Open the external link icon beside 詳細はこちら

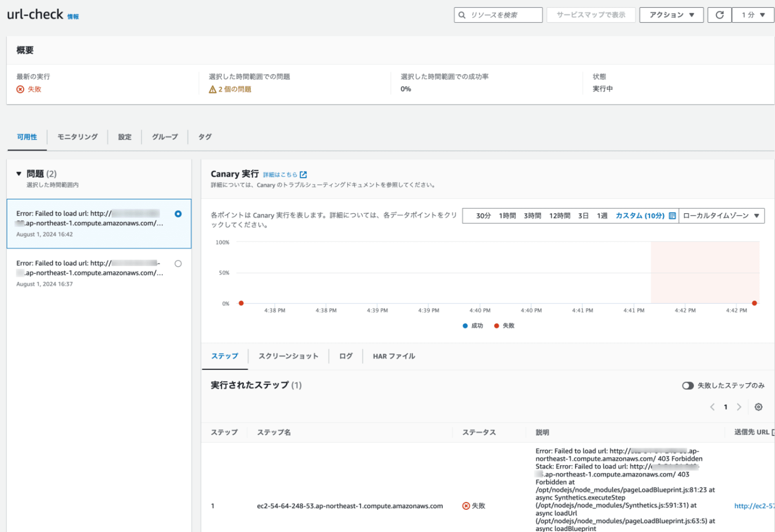pos(303,175)
